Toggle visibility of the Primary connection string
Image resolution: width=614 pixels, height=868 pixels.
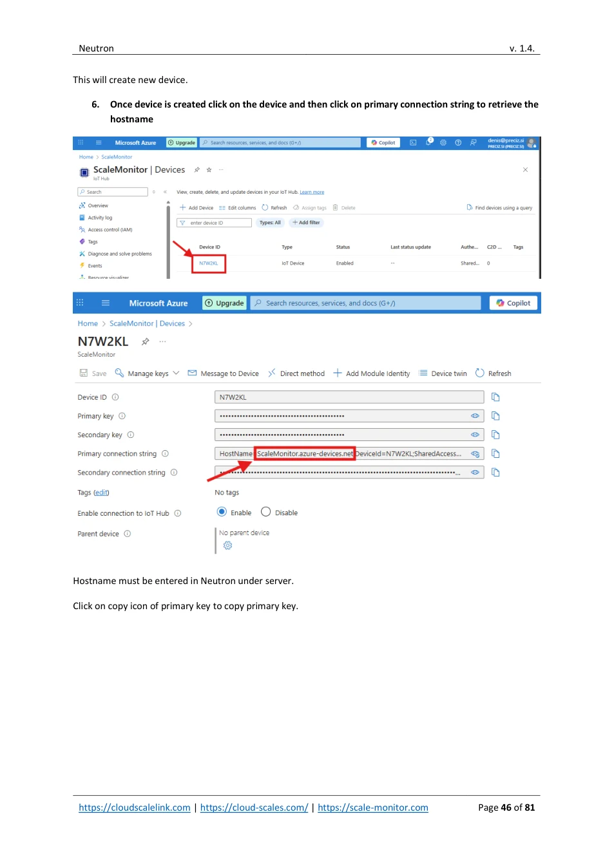coord(475,454)
